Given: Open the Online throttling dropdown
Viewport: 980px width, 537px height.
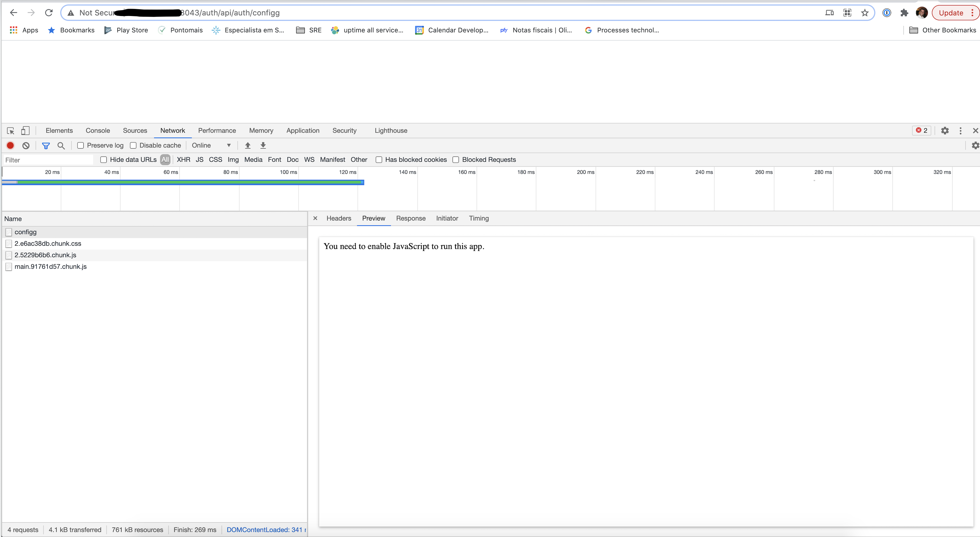Looking at the screenshot, I should click(x=212, y=145).
